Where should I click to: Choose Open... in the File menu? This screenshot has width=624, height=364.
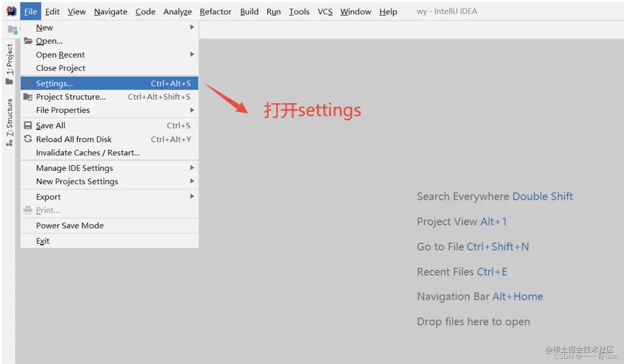click(109, 41)
